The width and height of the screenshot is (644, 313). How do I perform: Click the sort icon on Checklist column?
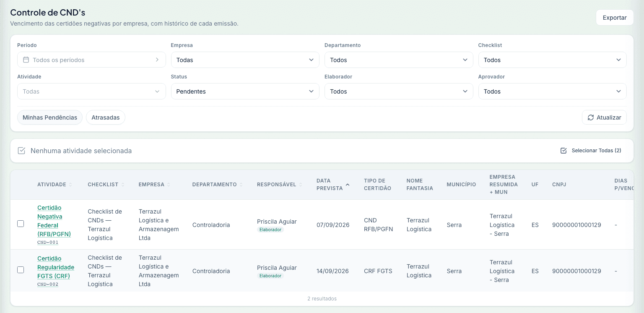tap(123, 185)
